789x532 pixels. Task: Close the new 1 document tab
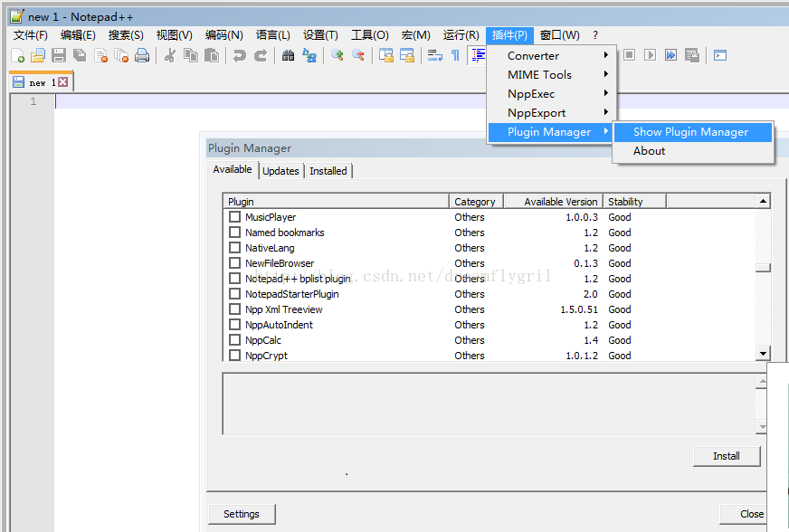pos(63,82)
